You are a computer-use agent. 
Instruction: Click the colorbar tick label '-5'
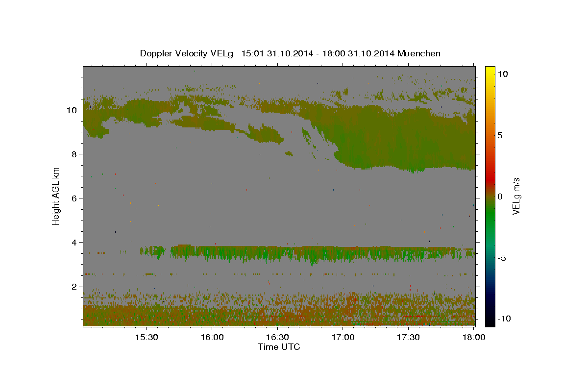(x=502, y=257)
